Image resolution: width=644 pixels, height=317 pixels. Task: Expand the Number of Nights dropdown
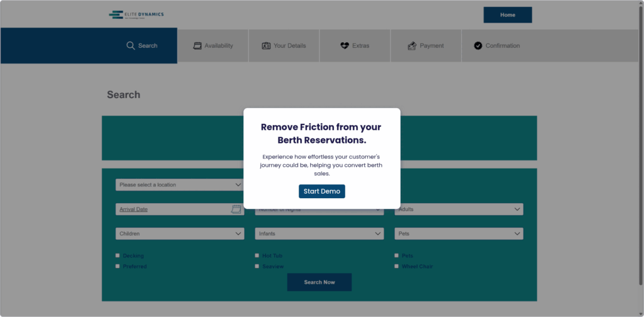pos(319,211)
